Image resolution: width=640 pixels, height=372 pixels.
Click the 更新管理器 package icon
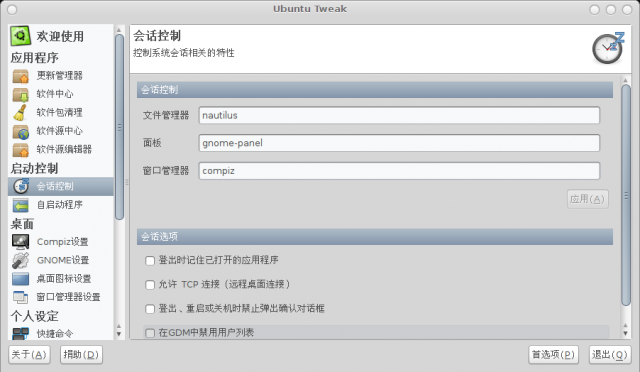click(20, 76)
